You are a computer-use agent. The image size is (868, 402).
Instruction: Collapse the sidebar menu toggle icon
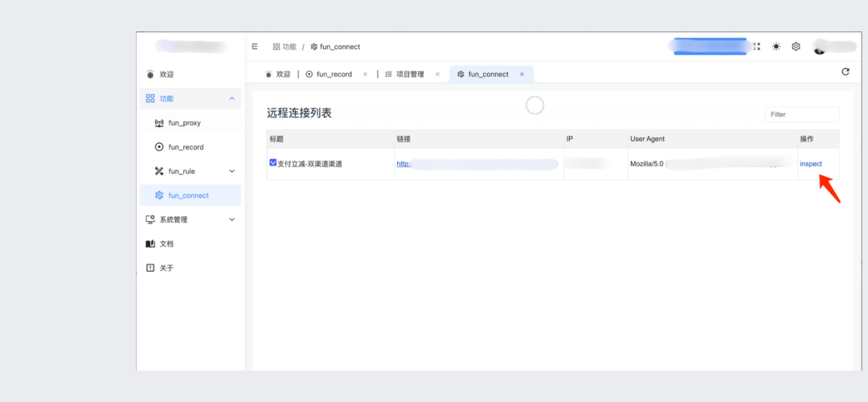pyautogui.click(x=255, y=47)
